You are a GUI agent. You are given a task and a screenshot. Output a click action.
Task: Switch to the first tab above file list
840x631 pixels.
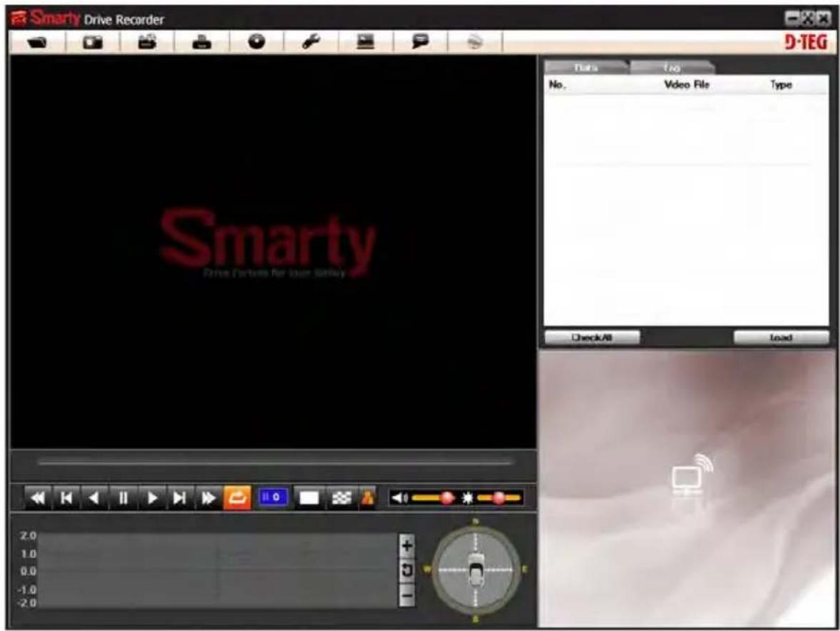coord(586,67)
